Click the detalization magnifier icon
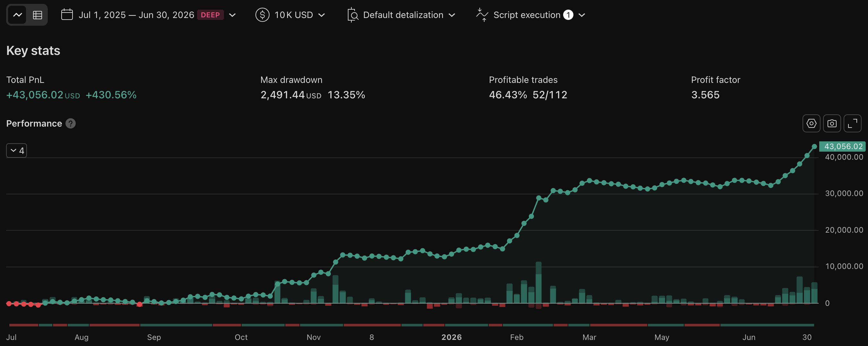 point(352,15)
